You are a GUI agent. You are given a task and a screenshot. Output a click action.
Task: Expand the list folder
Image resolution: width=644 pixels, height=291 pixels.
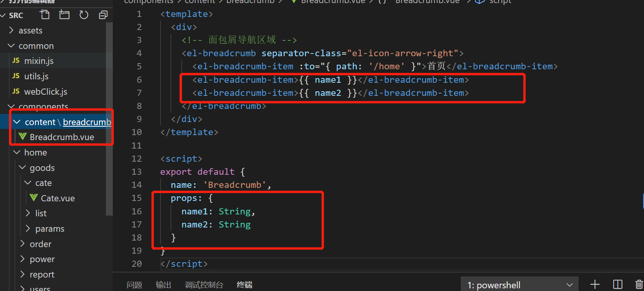tap(28, 213)
